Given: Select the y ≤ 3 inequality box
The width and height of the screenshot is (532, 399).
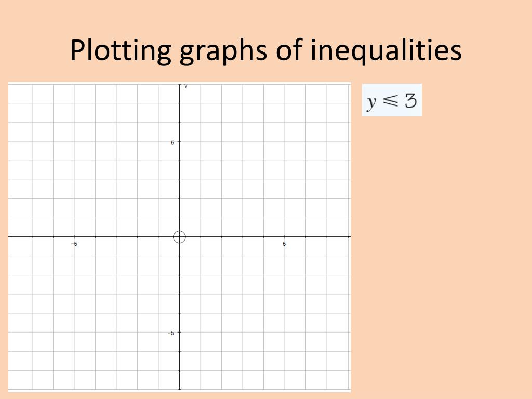Looking at the screenshot, I should pyautogui.click(x=392, y=100).
